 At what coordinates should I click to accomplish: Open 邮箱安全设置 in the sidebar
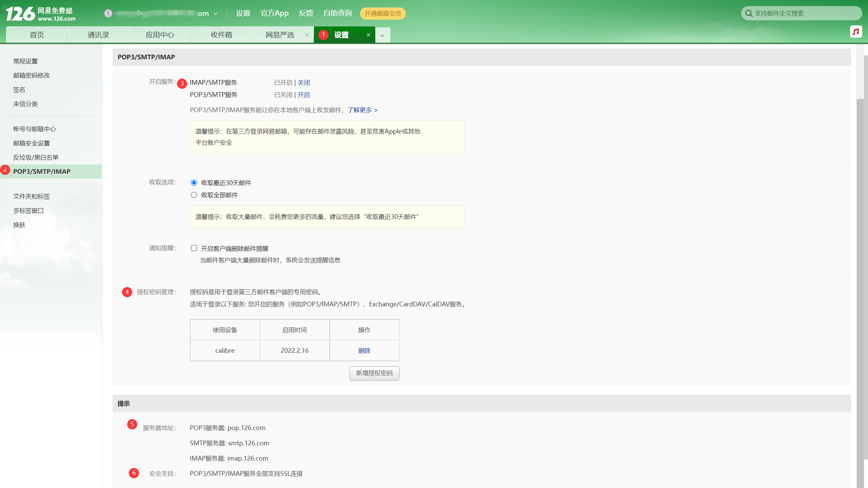(32, 143)
